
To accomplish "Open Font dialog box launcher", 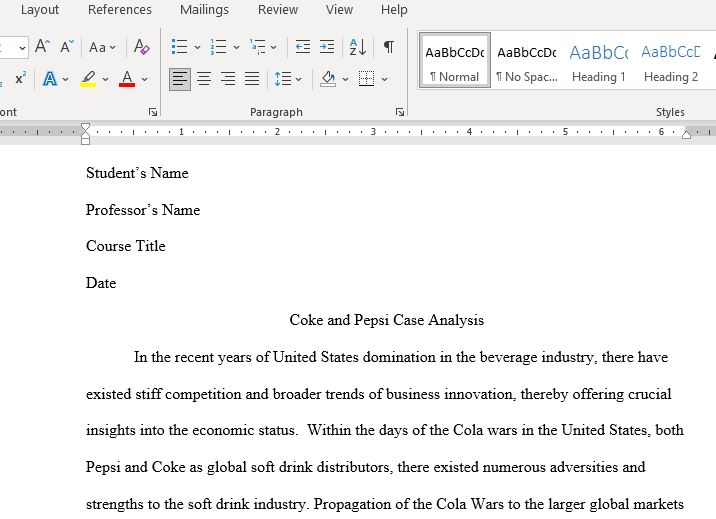I will pyautogui.click(x=153, y=112).
